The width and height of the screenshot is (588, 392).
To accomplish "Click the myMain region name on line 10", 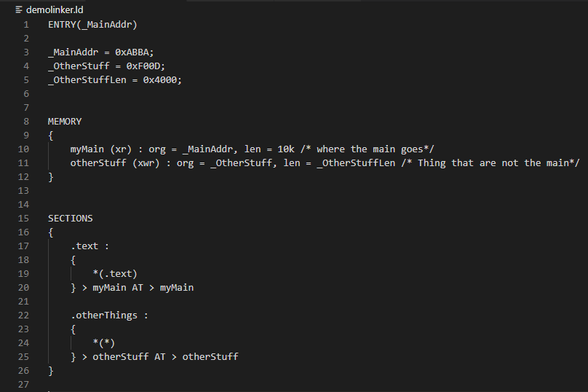I will tap(87, 149).
